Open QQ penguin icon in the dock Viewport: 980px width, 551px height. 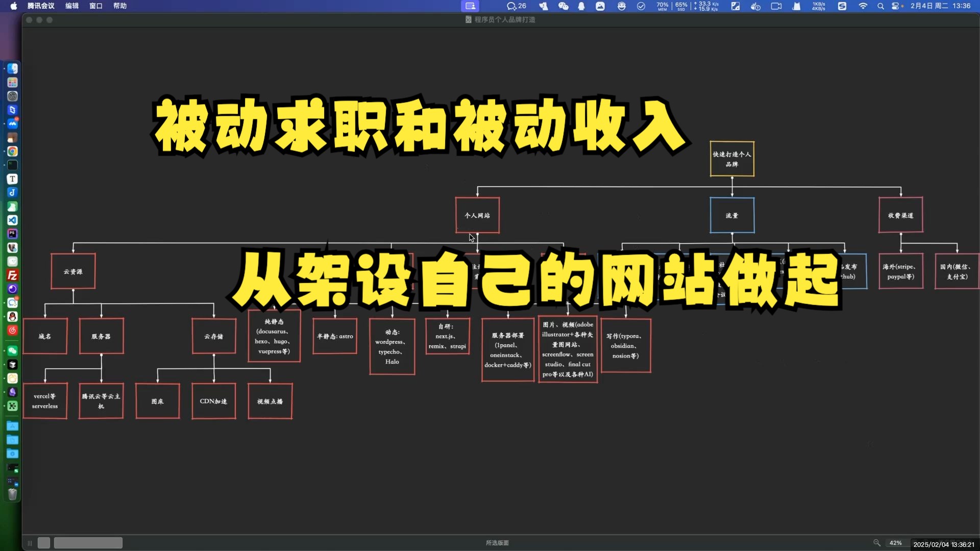coord(13,317)
